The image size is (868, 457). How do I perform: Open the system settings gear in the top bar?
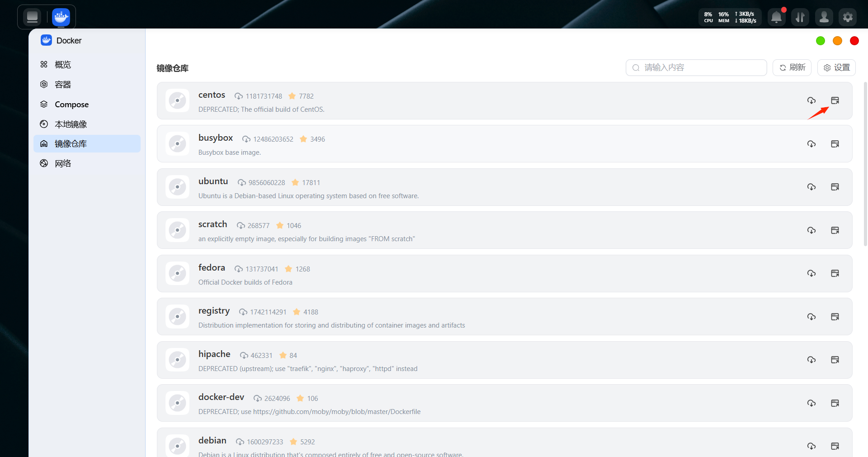pyautogui.click(x=848, y=17)
